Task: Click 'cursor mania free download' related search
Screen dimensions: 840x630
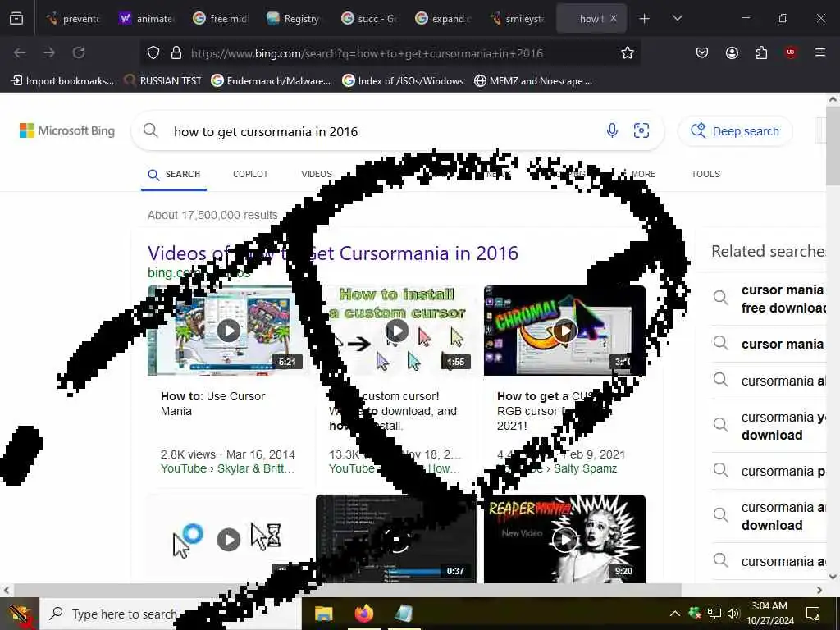Action: point(769,299)
